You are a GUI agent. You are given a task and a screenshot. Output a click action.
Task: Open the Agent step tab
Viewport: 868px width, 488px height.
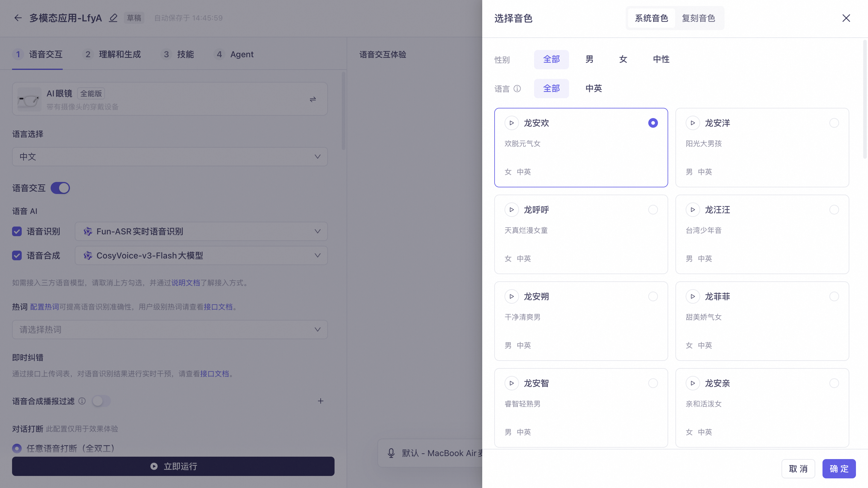234,54
